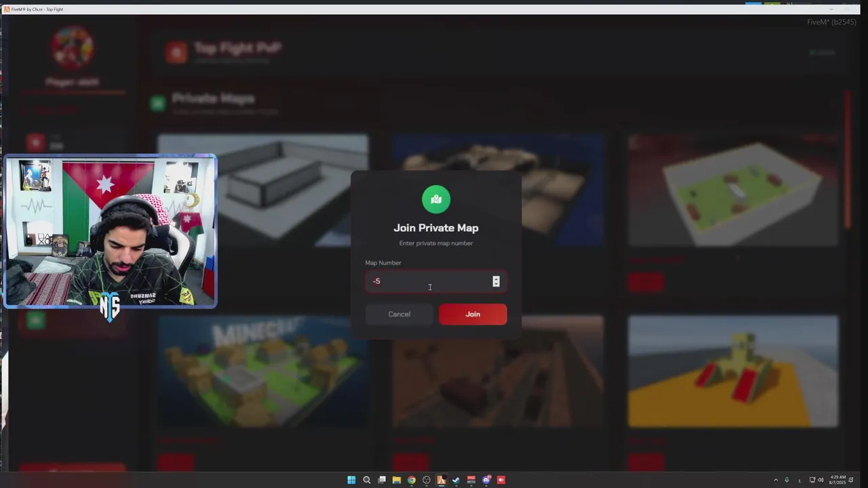Open the notification center icon
868x488 pixels.
[x=851, y=480]
